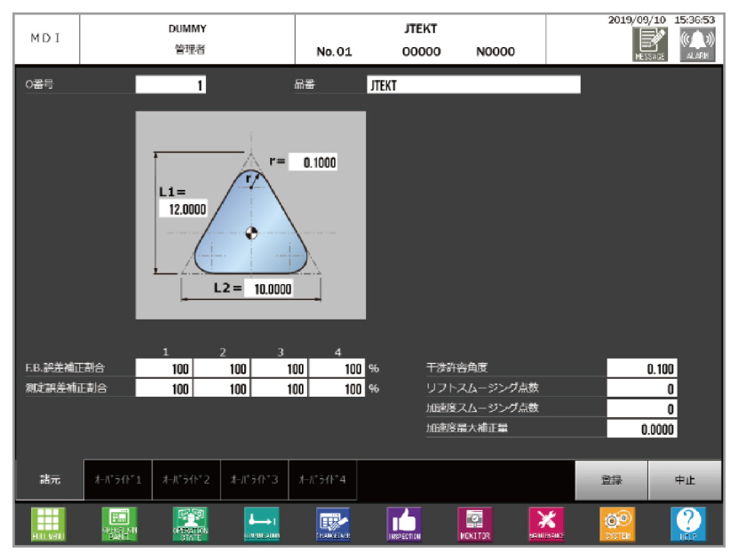Click the No. 01 header text
The width and height of the screenshot is (738, 560).
[334, 51]
